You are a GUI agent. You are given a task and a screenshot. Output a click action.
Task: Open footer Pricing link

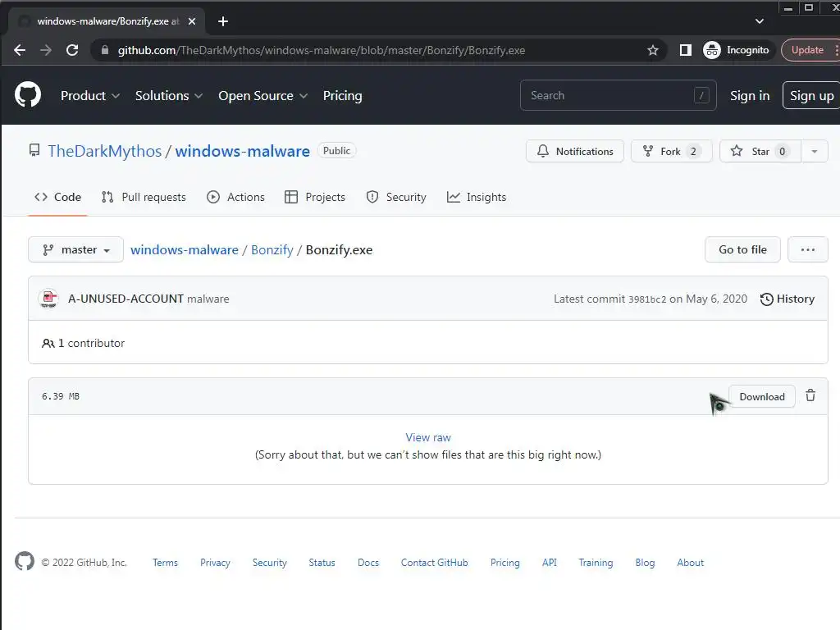504,563
